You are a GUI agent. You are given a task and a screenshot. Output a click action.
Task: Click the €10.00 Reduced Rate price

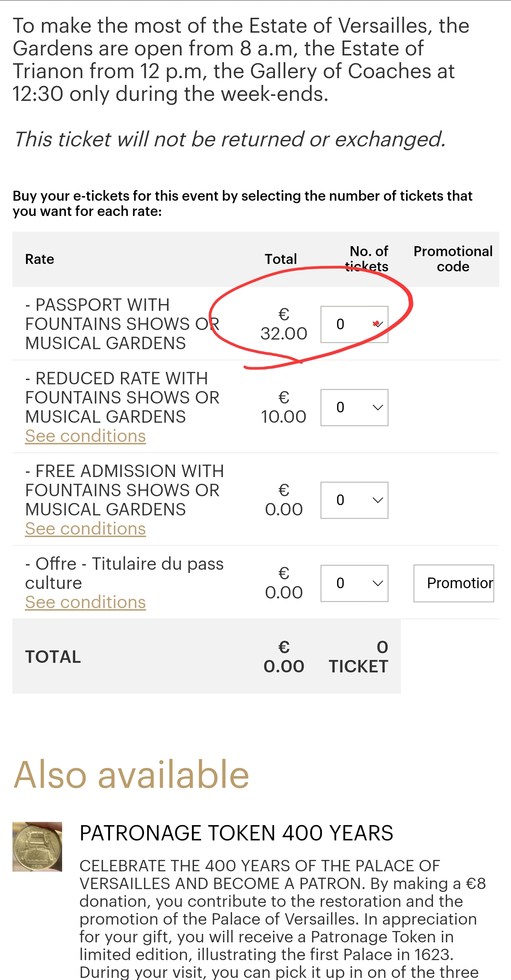284,407
